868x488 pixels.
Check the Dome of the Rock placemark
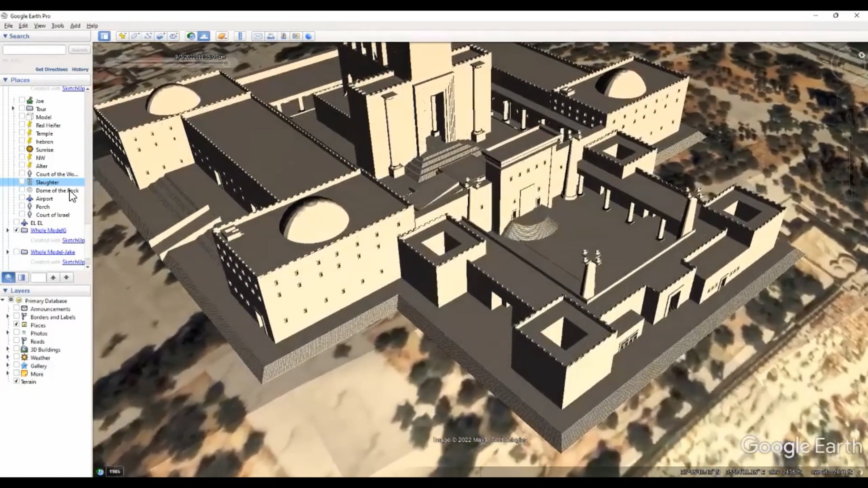22,190
